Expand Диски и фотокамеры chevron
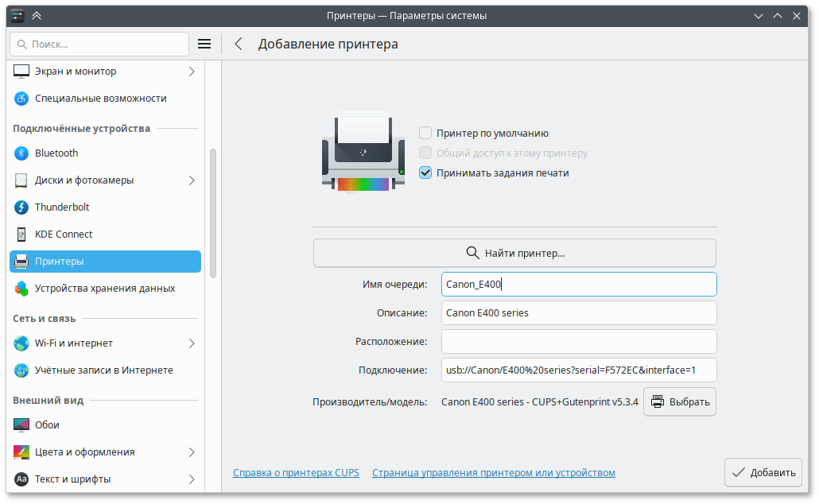The width and height of the screenshot is (819, 504). pos(192,180)
